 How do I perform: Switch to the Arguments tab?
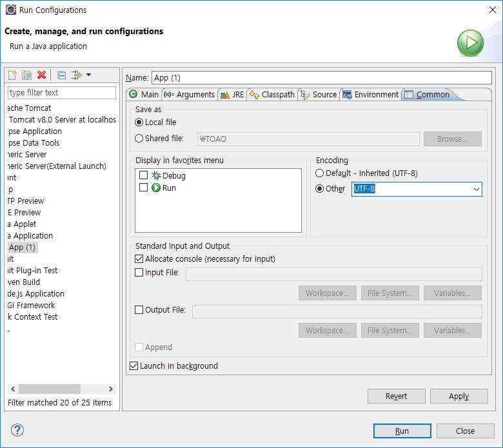click(x=189, y=94)
